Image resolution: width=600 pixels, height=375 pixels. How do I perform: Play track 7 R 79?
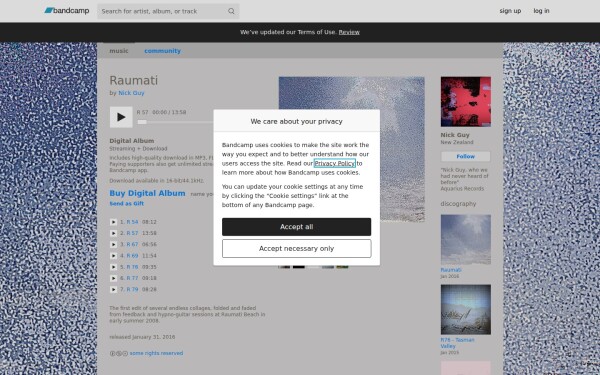point(113,290)
